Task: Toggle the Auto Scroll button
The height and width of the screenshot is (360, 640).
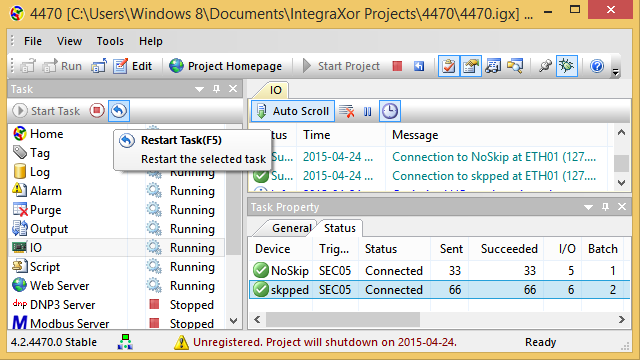Action: [x=293, y=111]
